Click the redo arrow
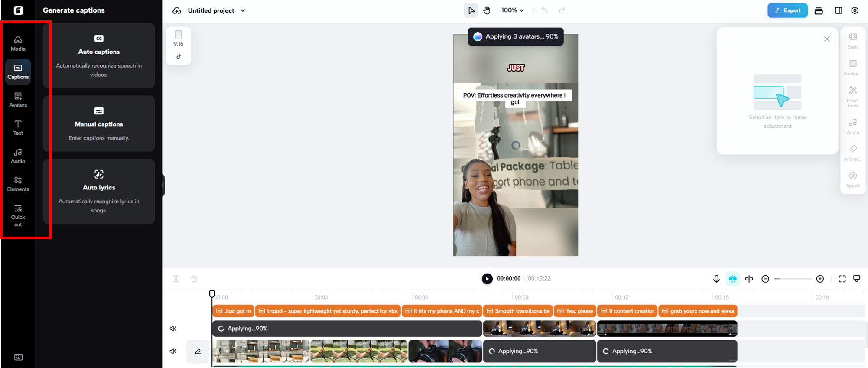 point(562,10)
